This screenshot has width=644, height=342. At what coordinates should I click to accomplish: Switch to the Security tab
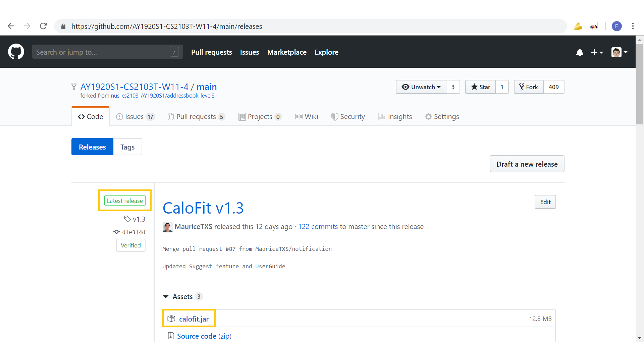tap(348, 116)
